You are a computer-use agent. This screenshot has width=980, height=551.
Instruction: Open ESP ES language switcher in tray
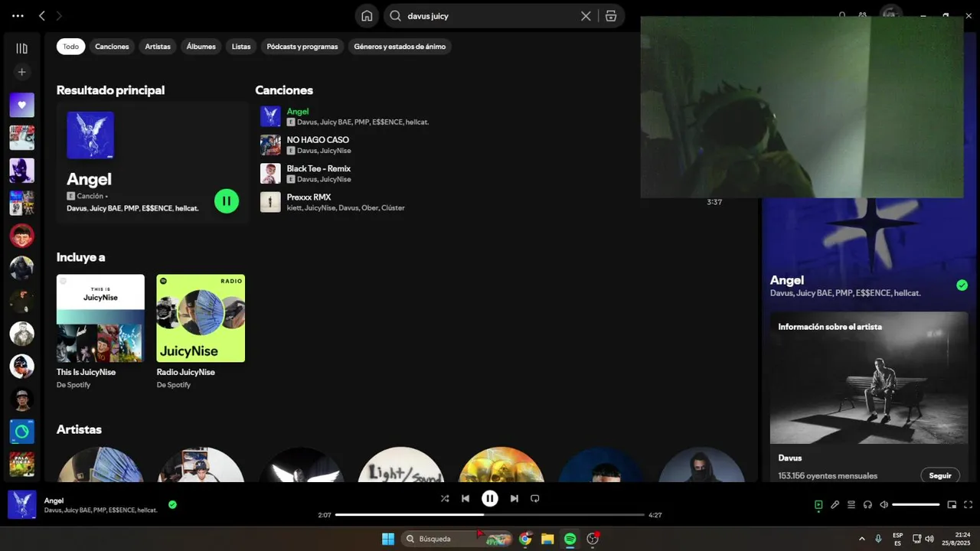[897, 539]
